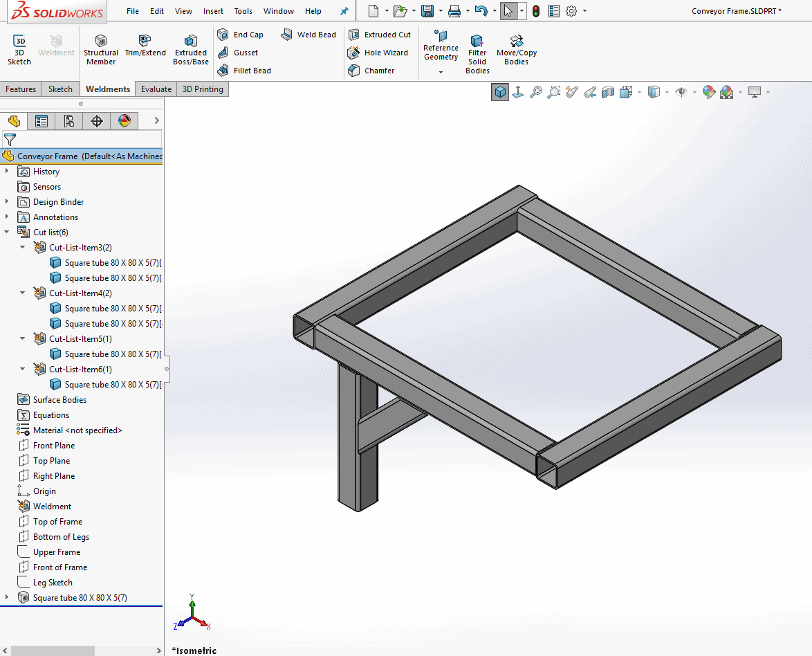Expand the Design Binder
The height and width of the screenshot is (656, 812).
point(7,201)
